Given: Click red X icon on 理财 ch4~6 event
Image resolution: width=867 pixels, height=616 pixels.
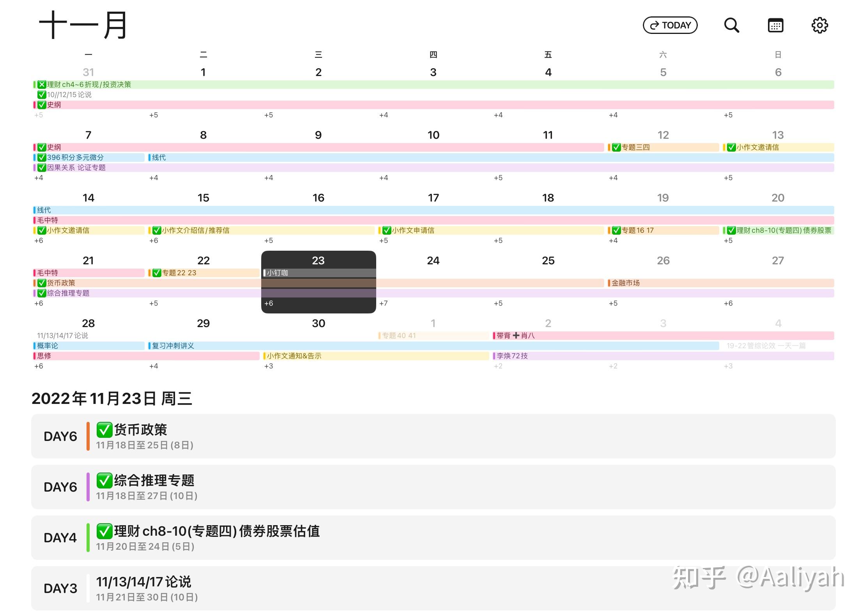Looking at the screenshot, I should [x=42, y=85].
